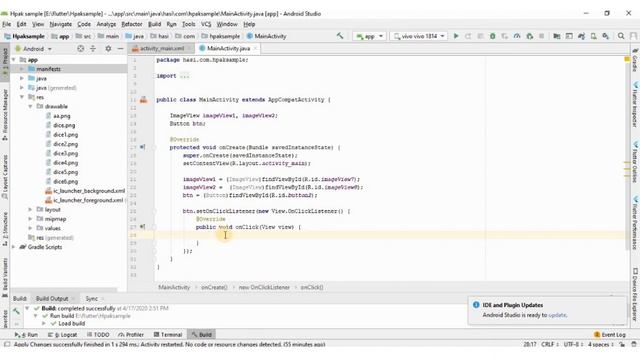Click the CRLF line separator in status bar

point(549,344)
